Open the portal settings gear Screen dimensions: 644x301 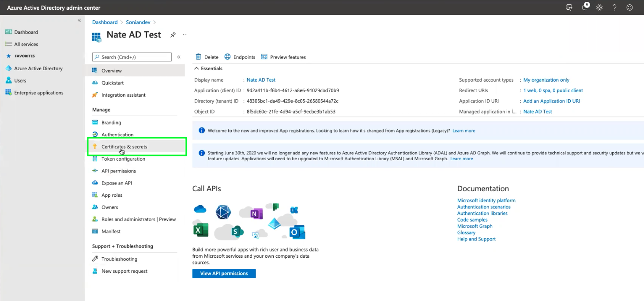(599, 8)
